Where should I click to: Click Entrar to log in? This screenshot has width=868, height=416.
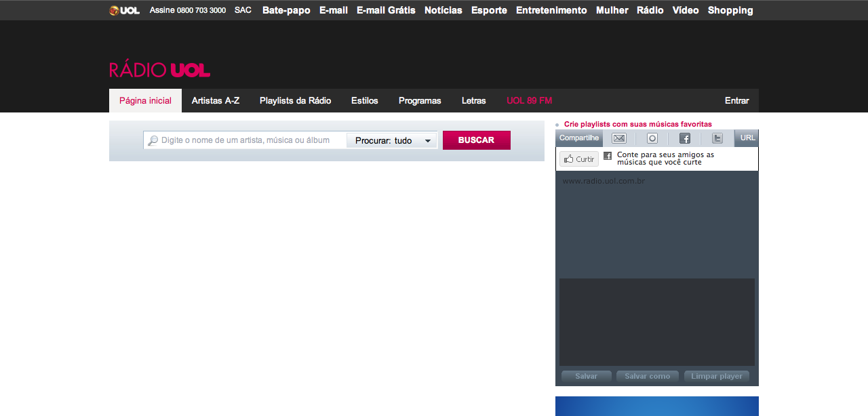(736, 101)
